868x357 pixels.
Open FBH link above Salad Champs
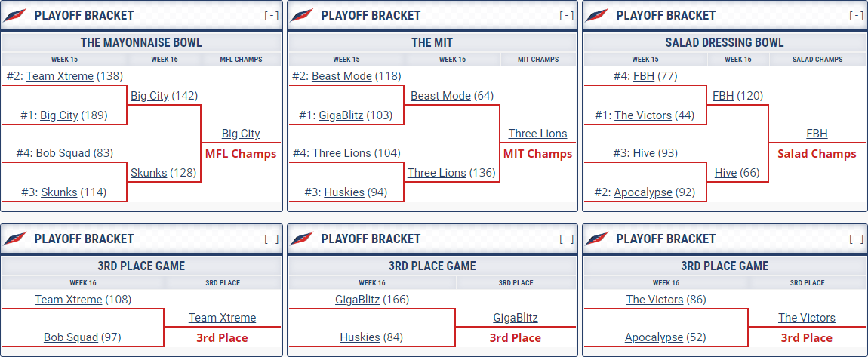(817, 134)
